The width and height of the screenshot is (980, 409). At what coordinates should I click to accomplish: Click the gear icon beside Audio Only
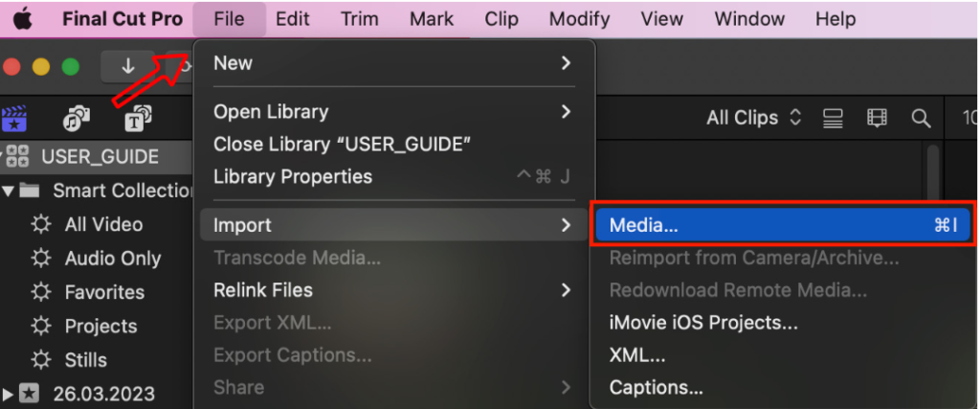pyautogui.click(x=40, y=259)
